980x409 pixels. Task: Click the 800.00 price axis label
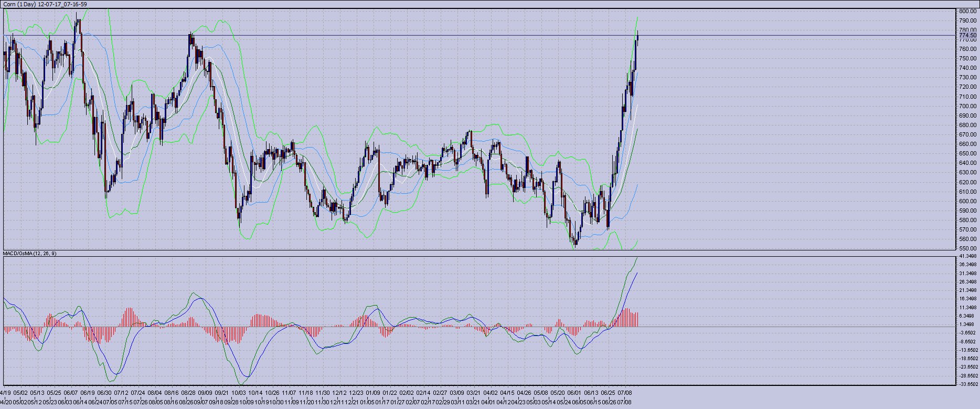[x=967, y=11]
